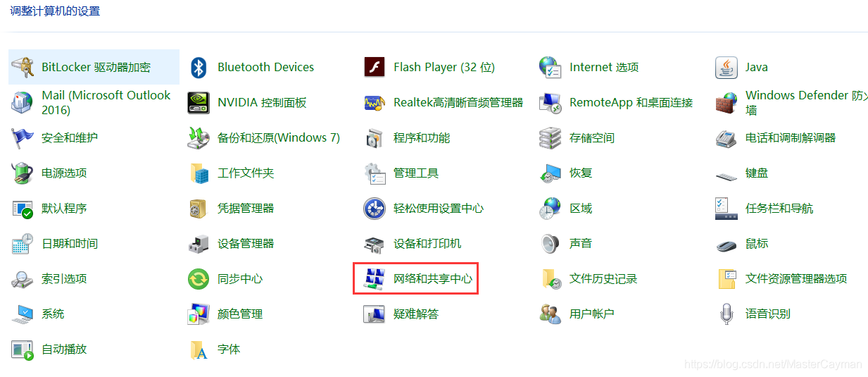Viewport: 868px width, 377px height.
Task: Open the 默认程序 icon
Action: 23,209
